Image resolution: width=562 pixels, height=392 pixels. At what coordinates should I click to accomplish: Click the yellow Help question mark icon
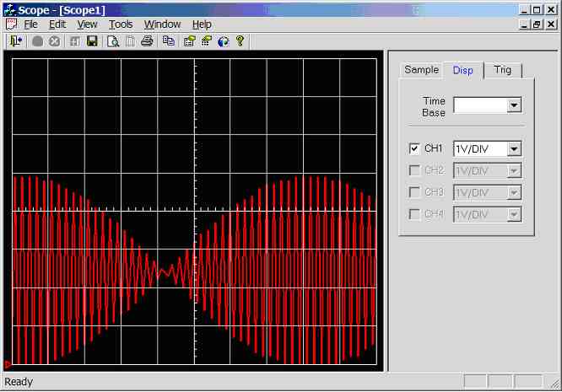point(240,40)
